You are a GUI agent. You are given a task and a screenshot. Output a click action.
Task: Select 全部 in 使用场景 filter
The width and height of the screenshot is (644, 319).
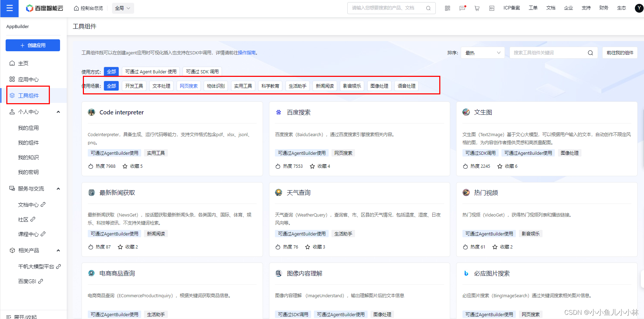coord(111,86)
